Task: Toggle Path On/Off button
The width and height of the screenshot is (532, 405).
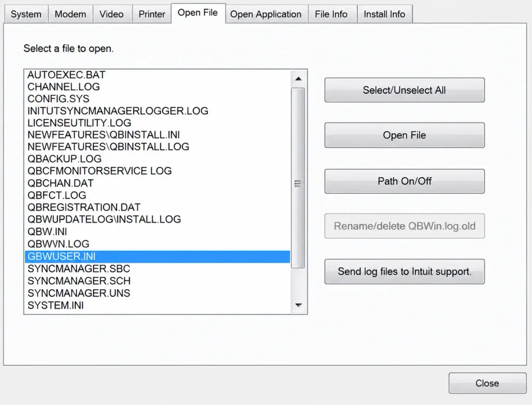Action: point(404,181)
